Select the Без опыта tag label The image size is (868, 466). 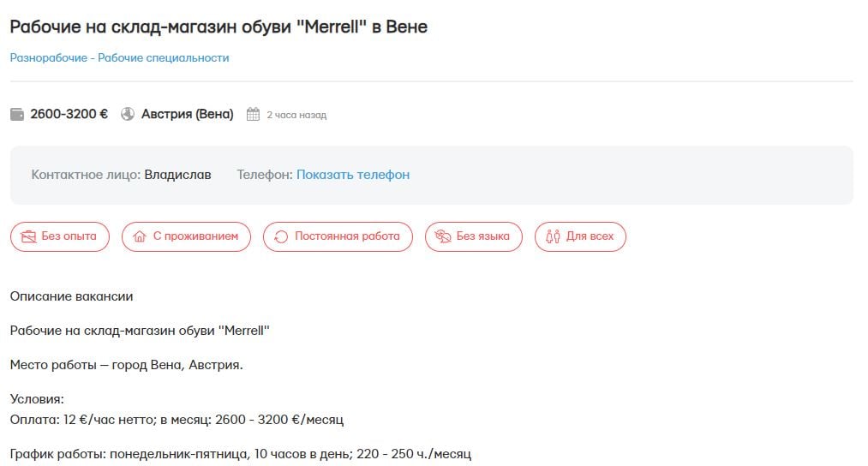coord(69,236)
